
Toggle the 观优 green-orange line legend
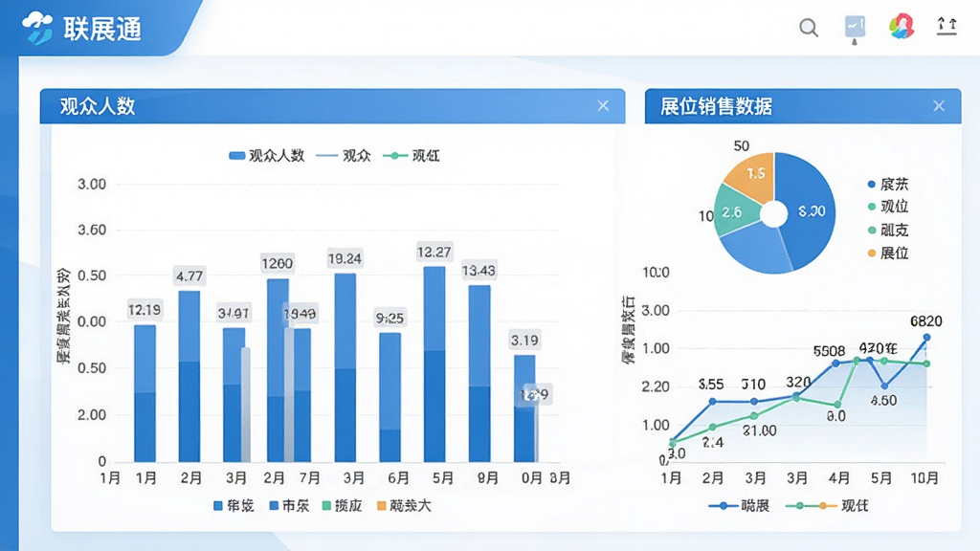(826, 505)
